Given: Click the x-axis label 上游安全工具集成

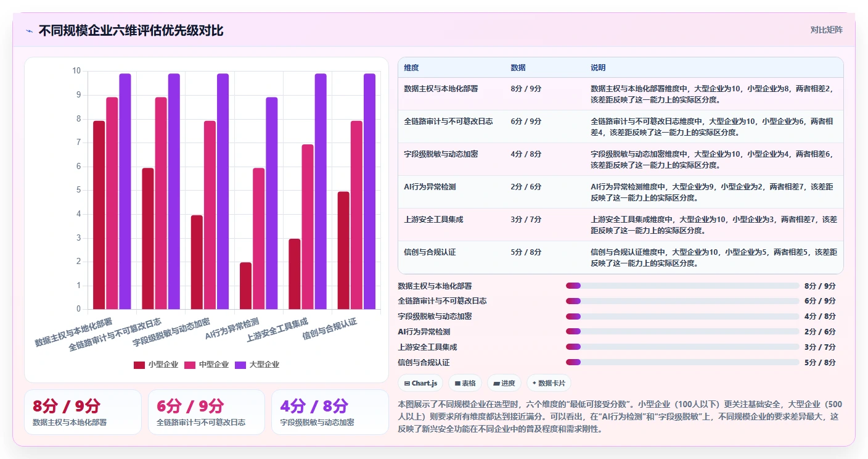Looking at the screenshot, I should (x=277, y=330).
